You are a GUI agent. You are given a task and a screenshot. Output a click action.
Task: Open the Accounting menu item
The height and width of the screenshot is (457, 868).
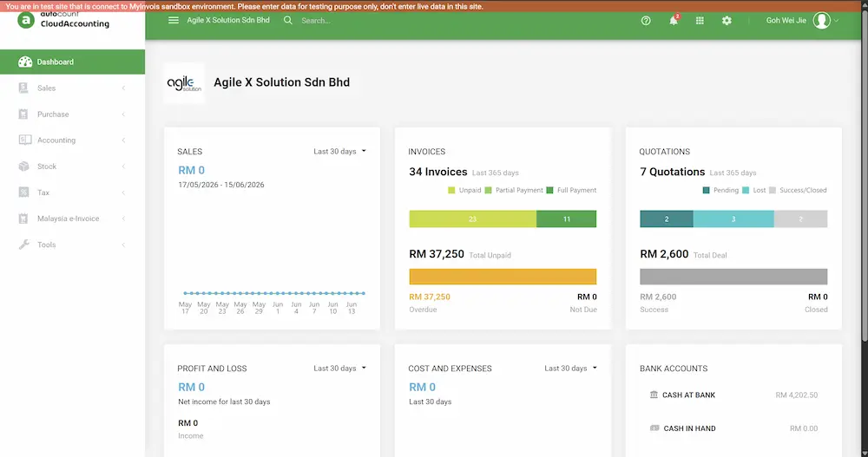pyautogui.click(x=73, y=140)
